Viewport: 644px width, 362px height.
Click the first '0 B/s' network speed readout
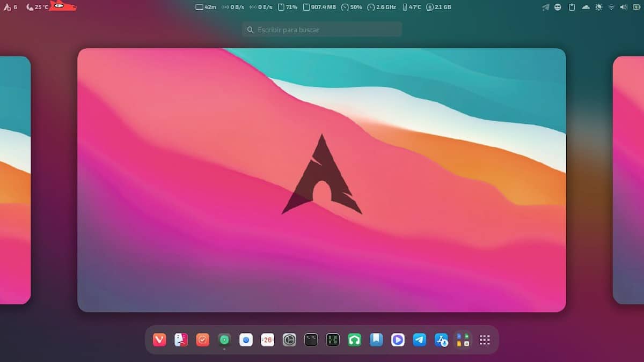tap(233, 7)
